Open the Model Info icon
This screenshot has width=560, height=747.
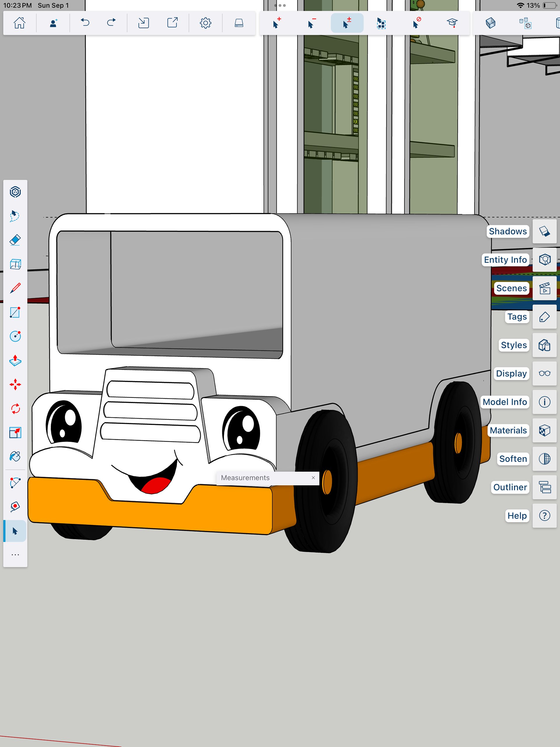(x=545, y=402)
